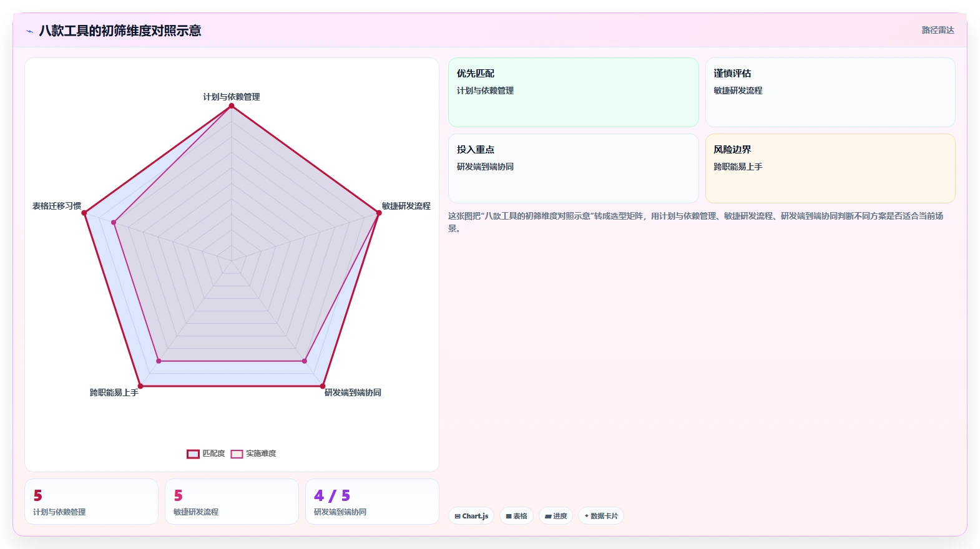Image resolution: width=980 pixels, height=549 pixels.
Task: Open the 谨慎评估 card
Action: pyautogui.click(x=830, y=92)
